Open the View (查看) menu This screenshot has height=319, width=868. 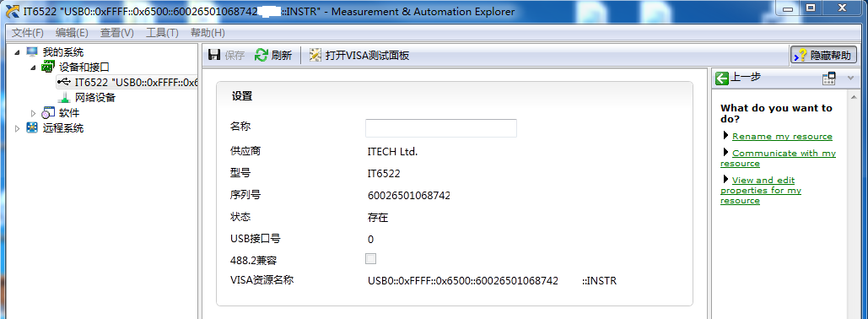click(116, 33)
